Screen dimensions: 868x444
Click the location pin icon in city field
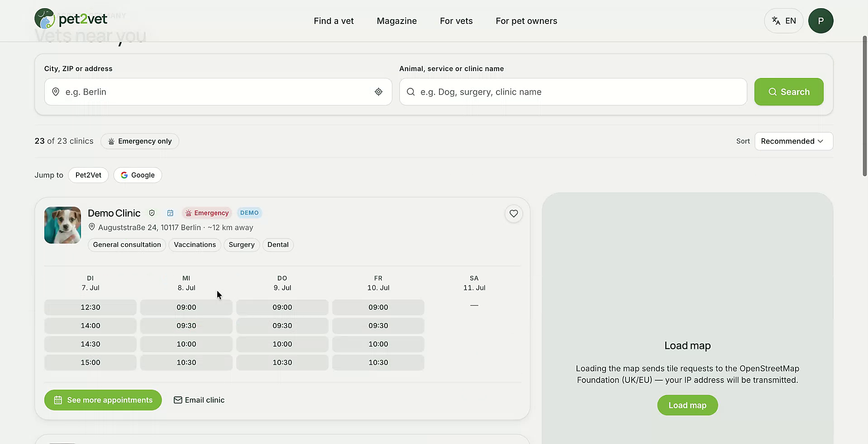click(56, 92)
